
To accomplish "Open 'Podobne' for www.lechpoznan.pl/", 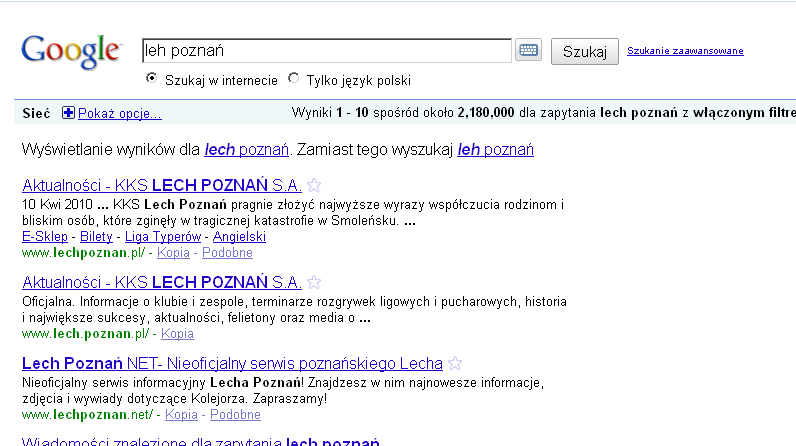I will tap(227, 252).
